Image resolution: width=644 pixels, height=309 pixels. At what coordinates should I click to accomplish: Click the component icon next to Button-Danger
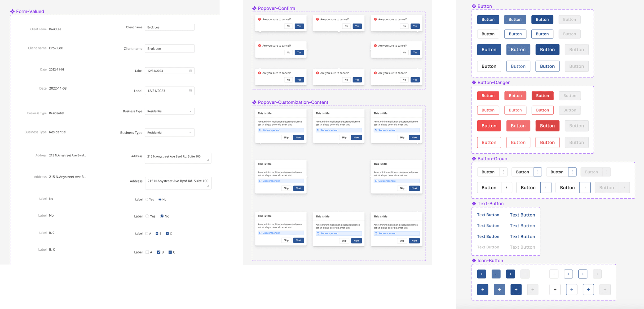474,83
